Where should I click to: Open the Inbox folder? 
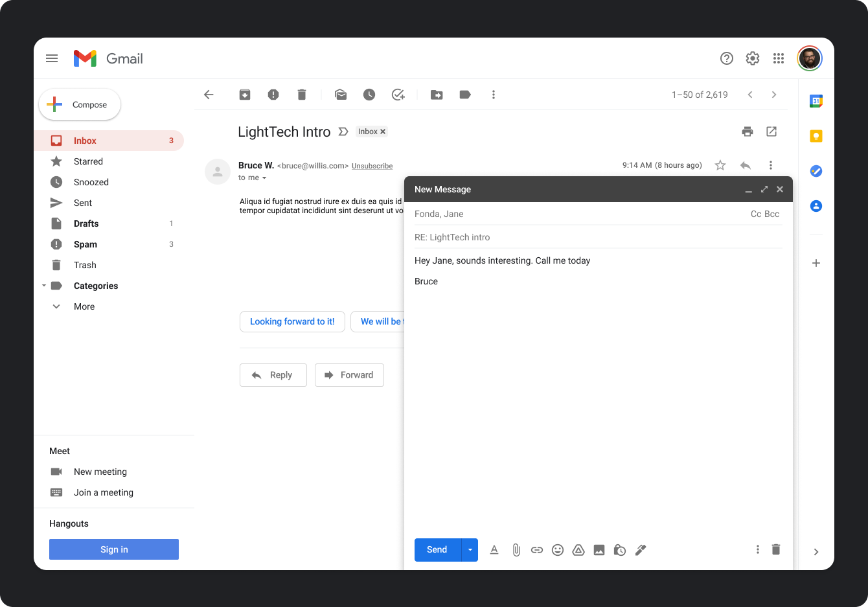pos(109,141)
